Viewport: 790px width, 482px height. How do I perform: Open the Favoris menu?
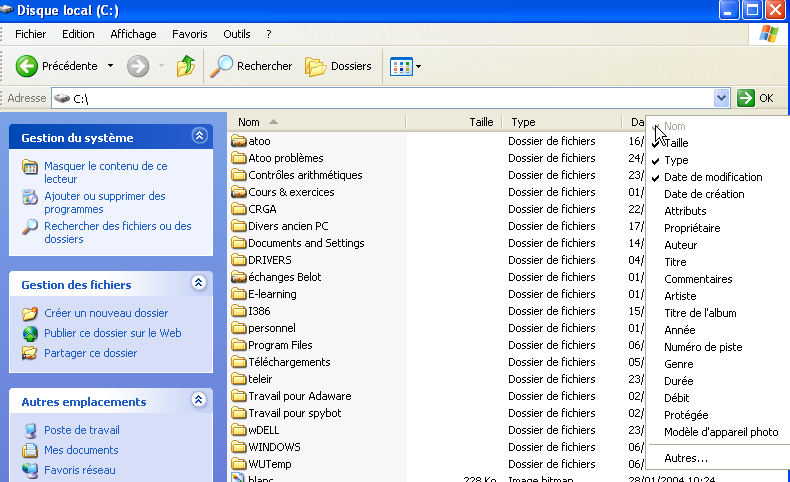189,34
